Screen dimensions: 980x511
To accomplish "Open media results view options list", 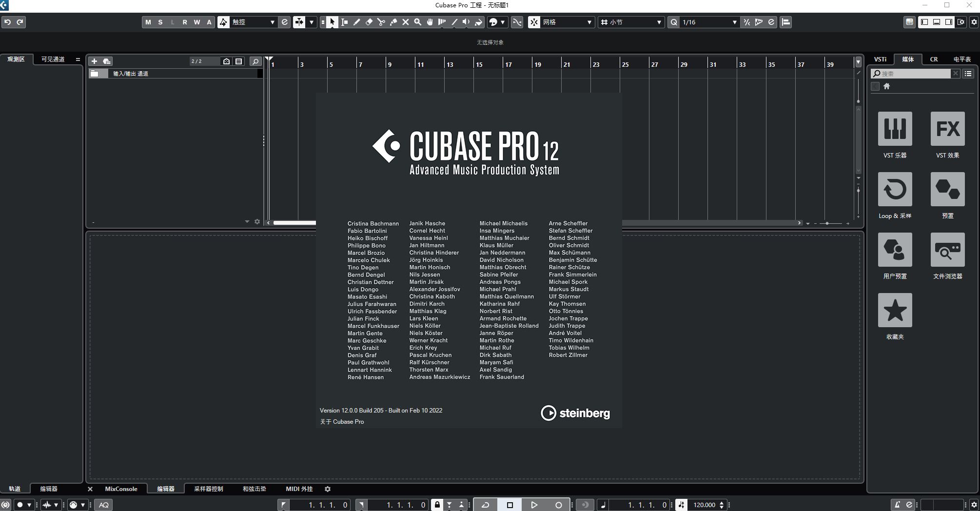I will (968, 73).
